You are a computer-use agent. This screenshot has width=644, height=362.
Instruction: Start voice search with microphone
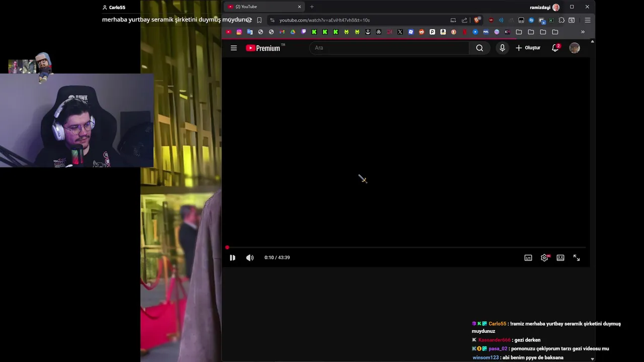[502, 48]
